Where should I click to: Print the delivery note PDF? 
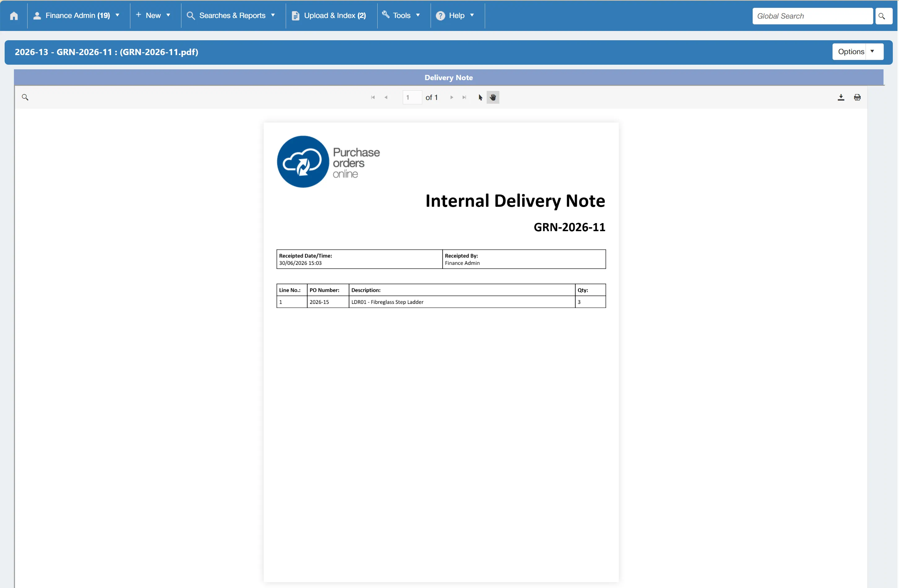[x=858, y=97]
